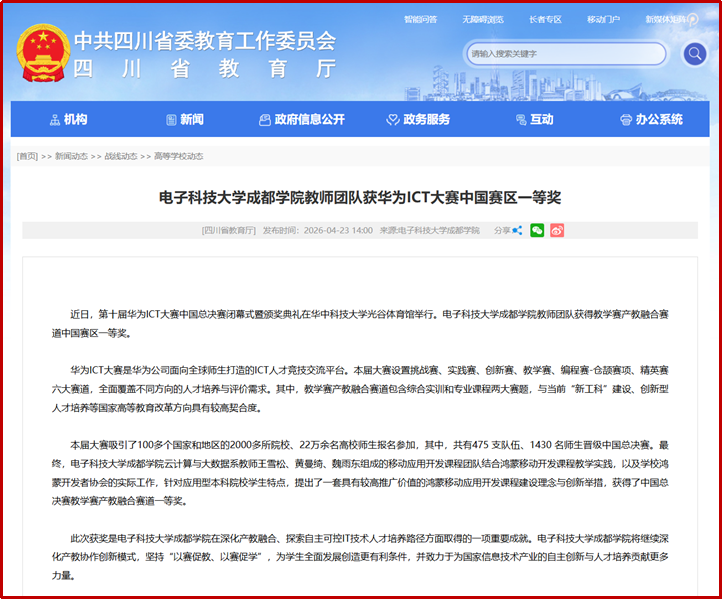Open 政务服务 navigation item
Screen dimensions: 722x599
[419, 119]
